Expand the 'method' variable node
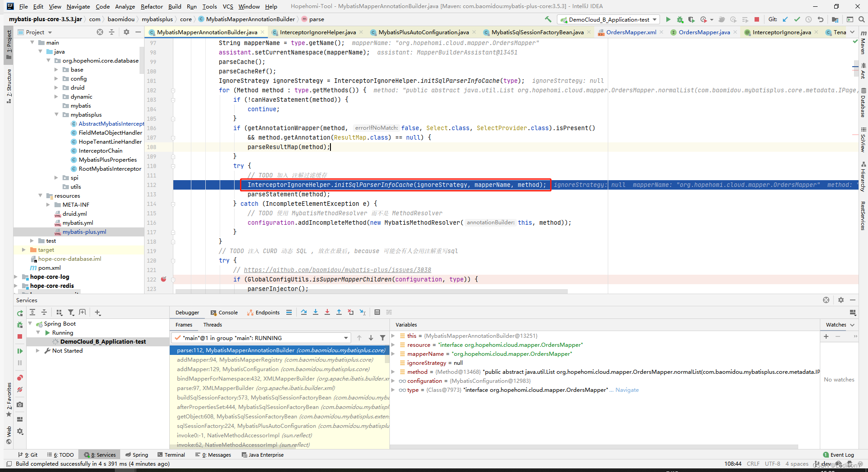 [x=393, y=372]
